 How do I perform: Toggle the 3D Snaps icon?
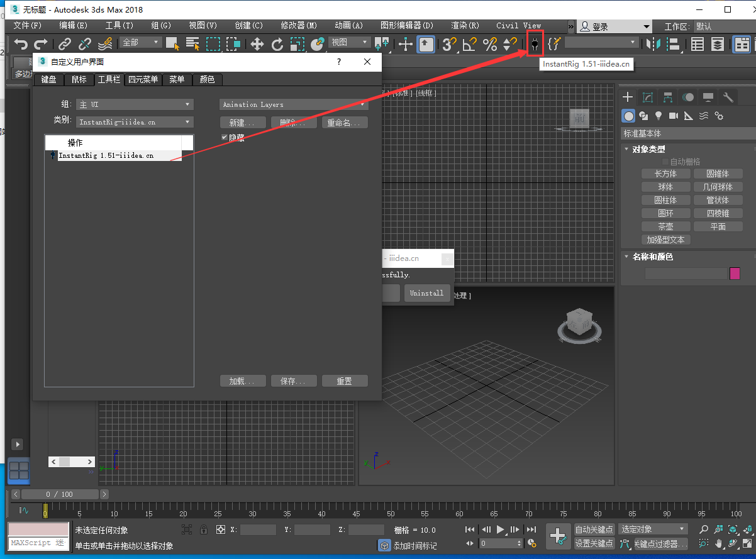click(x=449, y=44)
